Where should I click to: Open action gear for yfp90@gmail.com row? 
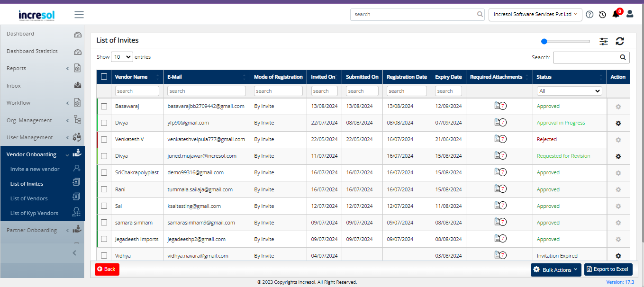click(618, 123)
